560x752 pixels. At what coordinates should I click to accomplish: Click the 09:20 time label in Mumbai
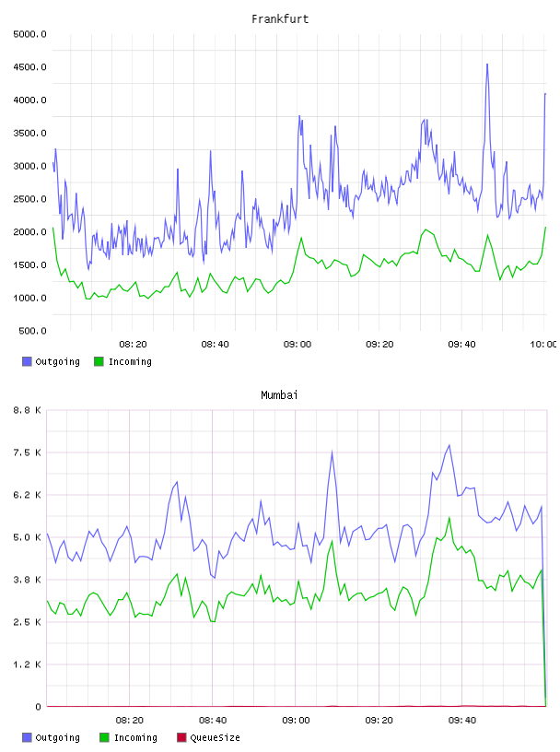click(x=379, y=721)
